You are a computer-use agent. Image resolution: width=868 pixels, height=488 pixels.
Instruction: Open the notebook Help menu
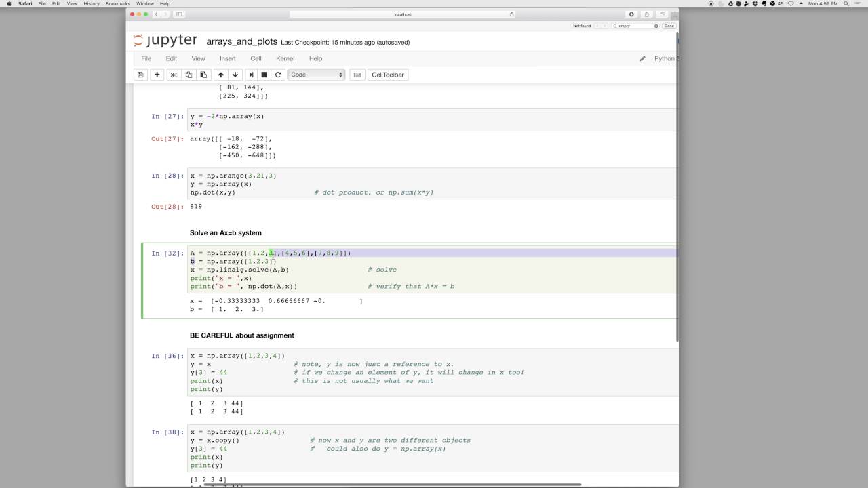[x=315, y=58]
